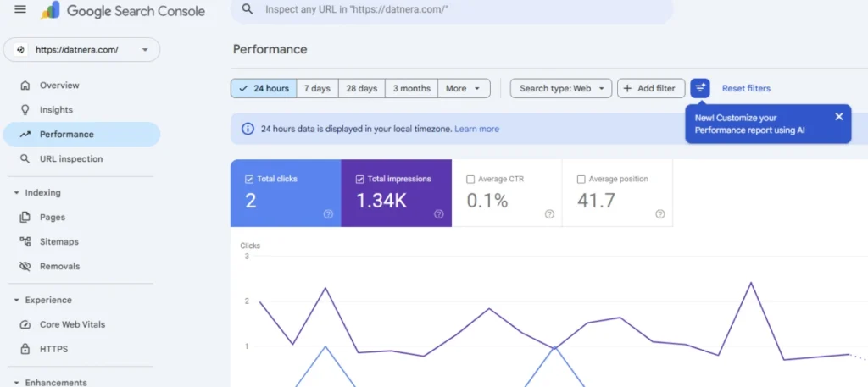Screen dimensions: 868x387
Task: Click the Performance trend arrow icon
Action: [25, 135]
